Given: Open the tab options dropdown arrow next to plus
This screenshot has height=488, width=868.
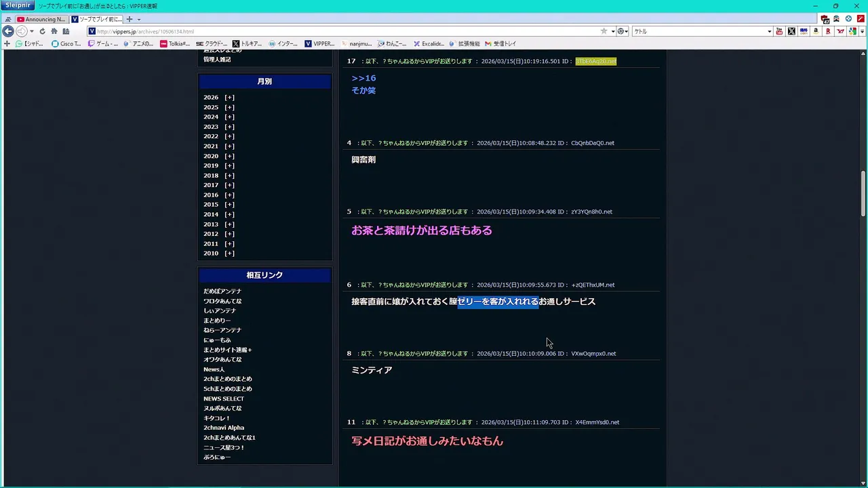Looking at the screenshot, I should click(138, 19).
